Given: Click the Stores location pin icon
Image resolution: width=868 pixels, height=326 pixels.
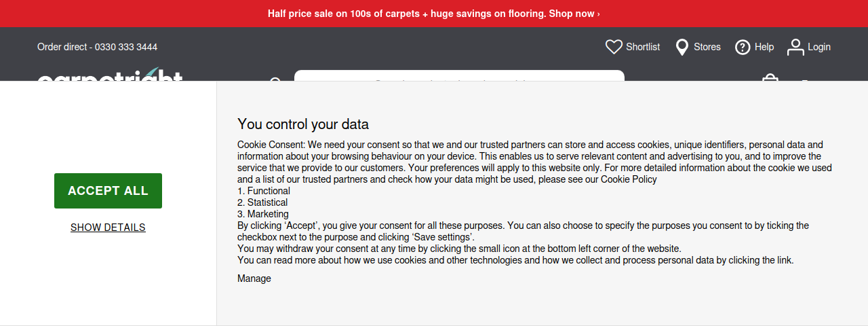Looking at the screenshot, I should coord(682,47).
